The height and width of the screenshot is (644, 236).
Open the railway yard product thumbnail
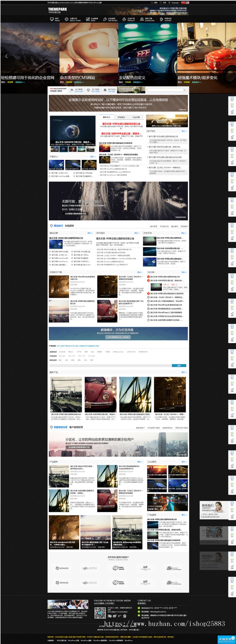pyautogui.click(x=66, y=394)
